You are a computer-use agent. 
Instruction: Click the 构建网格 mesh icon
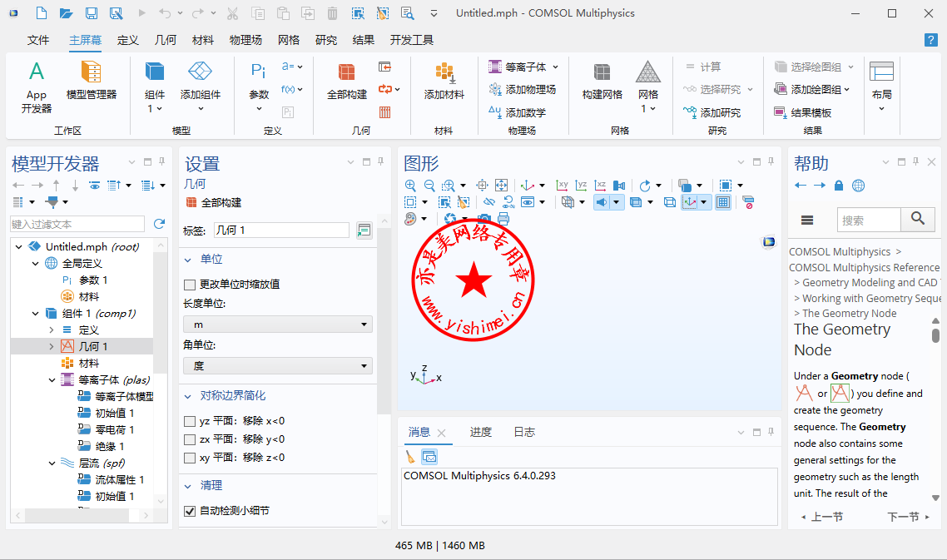coord(602,79)
